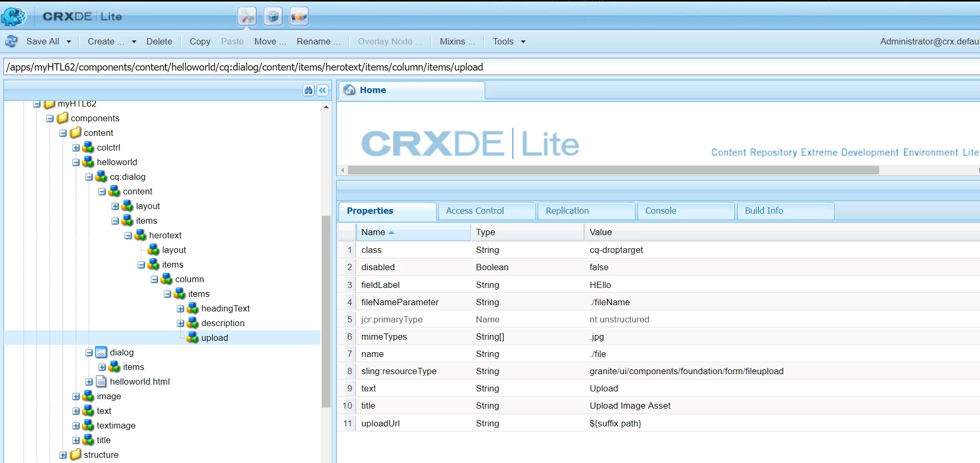Select the colctrl node icon
This screenshot has width=980, height=463.
coord(89,147)
